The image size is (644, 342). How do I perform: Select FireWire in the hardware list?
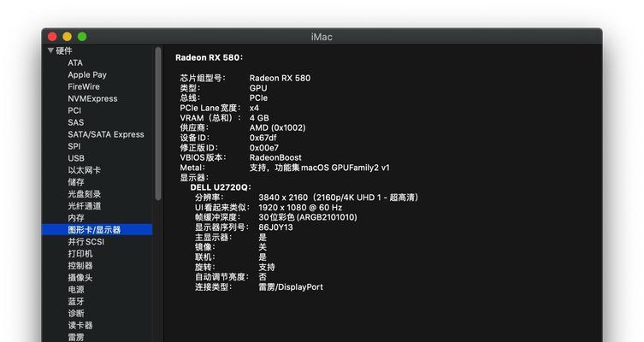[84, 86]
